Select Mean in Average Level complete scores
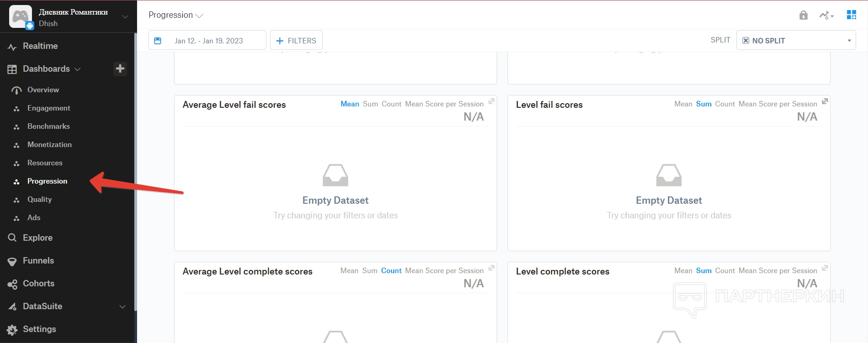The height and width of the screenshot is (343, 868). (349, 271)
